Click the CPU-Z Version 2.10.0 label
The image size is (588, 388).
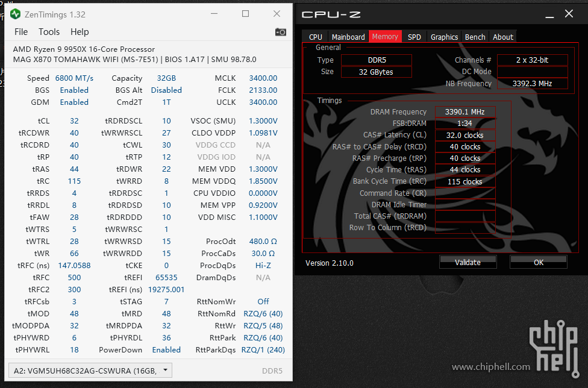[330, 263]
